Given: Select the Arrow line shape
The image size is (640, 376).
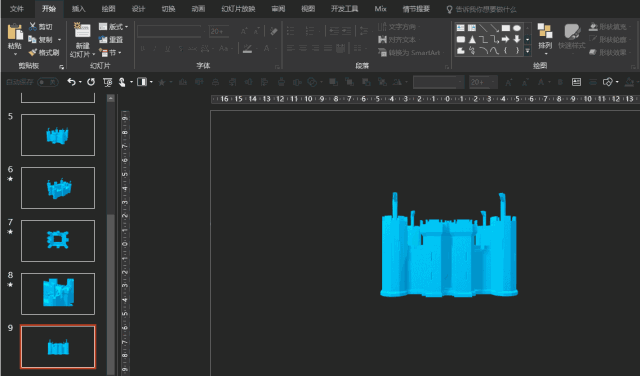Looking at the screenshot, I should (x=494, y=28).
